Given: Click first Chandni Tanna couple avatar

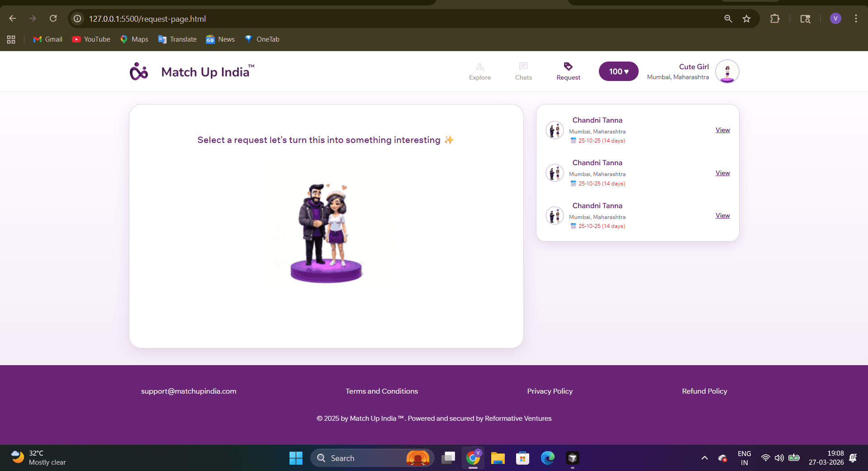Looking at the screenshot, I should pyautogui.click(x=555, y=130).
